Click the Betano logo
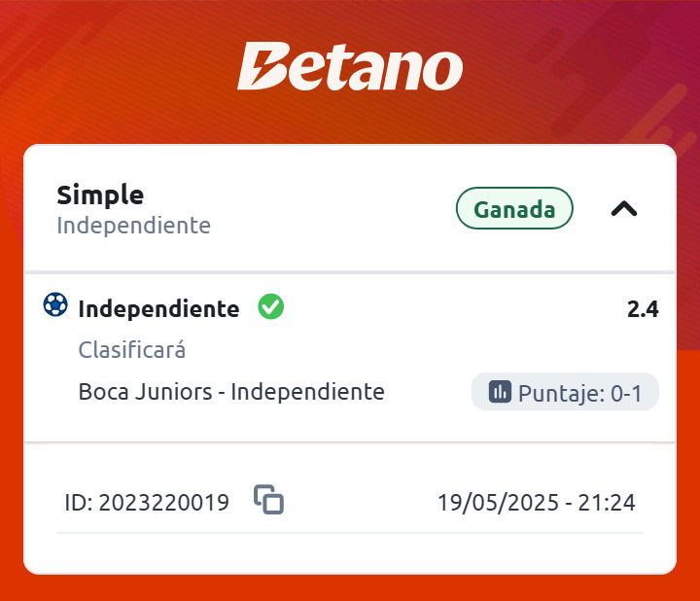The width and height of the screenshot is (700, 601). pos(350,66)
